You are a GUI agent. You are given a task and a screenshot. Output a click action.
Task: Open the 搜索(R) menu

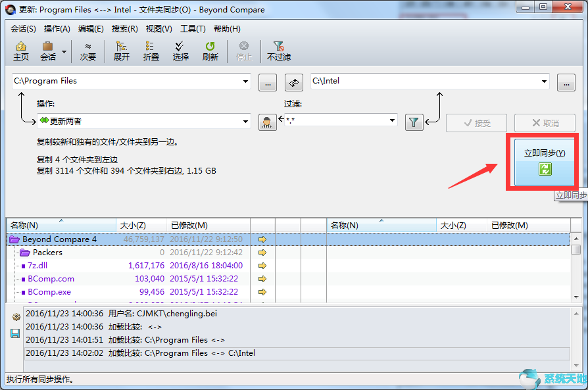124,29
